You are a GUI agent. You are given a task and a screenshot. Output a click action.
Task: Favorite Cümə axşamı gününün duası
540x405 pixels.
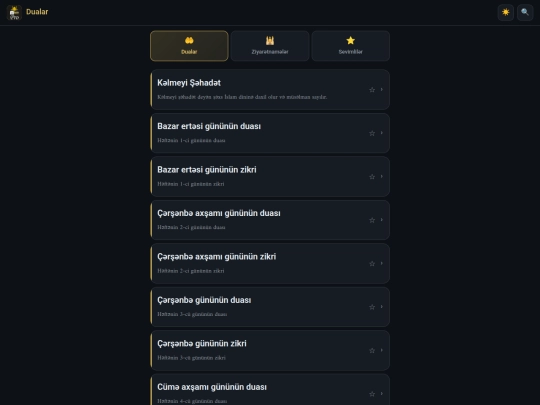pos(372,394)
